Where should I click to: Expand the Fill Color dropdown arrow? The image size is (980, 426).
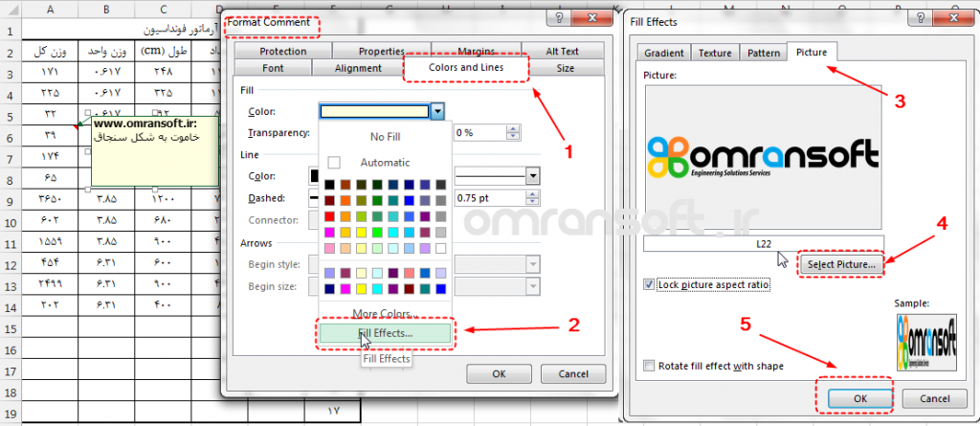click(438, 111)
